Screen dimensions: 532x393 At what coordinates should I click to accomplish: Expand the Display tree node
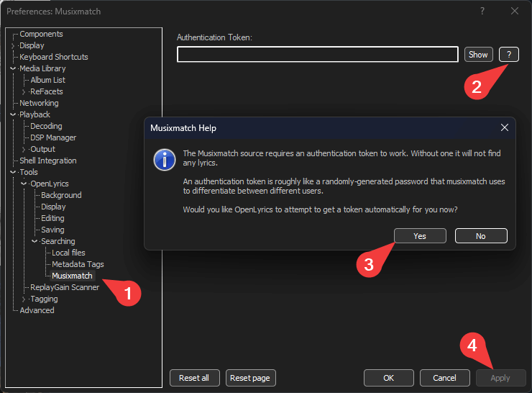coord(13,45)
